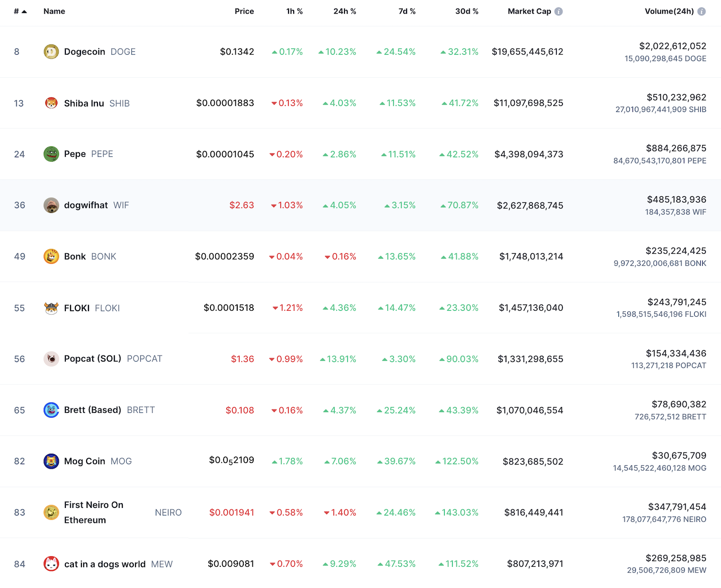Open the Market Cap info tooltip icon
This screenshot has width=721, height=588.
[559, 11]
